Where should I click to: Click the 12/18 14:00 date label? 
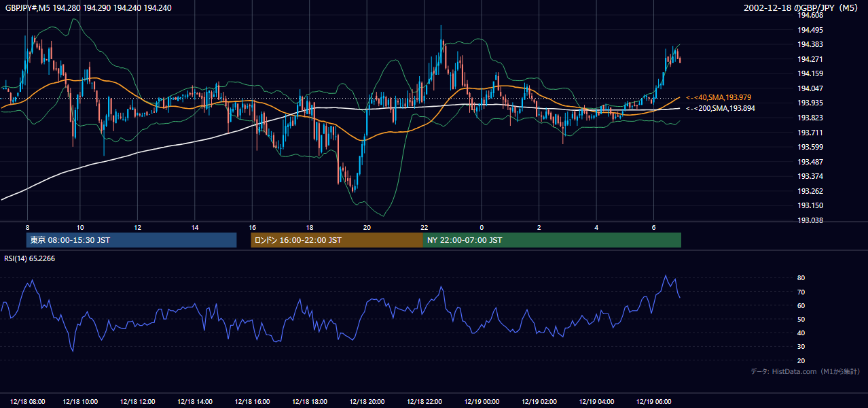coord(195,401)
